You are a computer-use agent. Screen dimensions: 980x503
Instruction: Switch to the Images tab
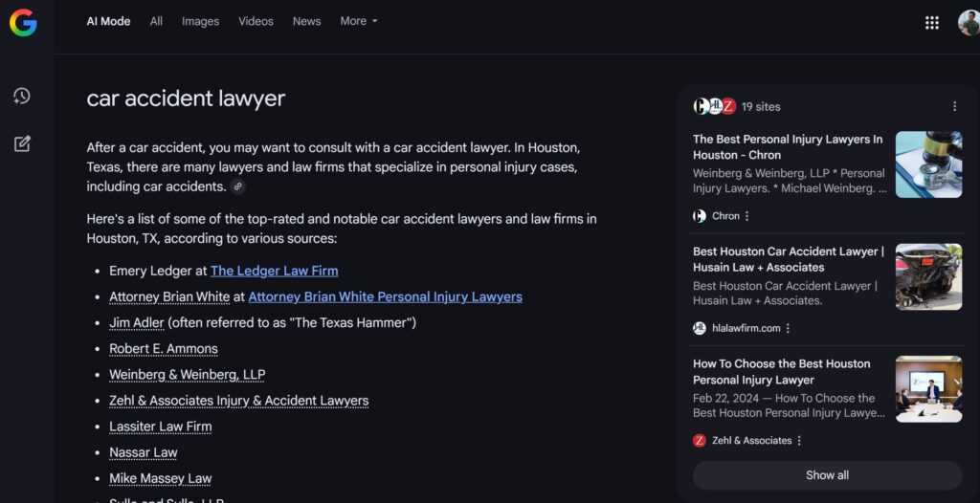click(x=201, y=21)
